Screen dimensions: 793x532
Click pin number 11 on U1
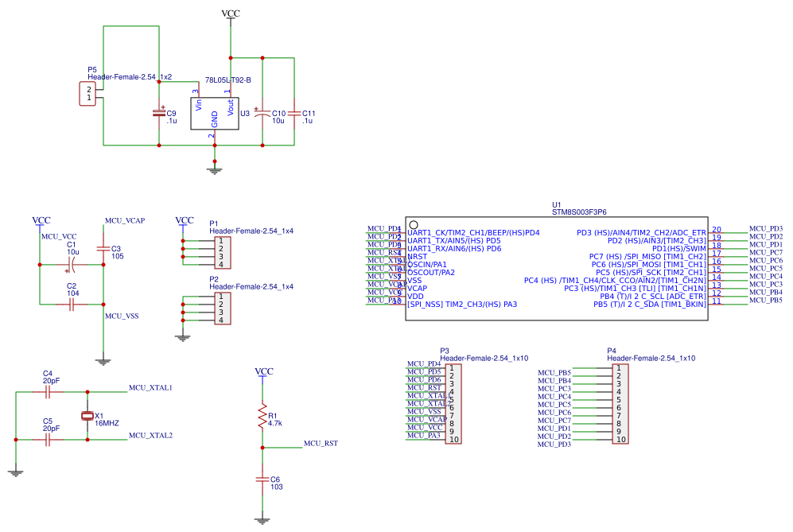point(717,301)
